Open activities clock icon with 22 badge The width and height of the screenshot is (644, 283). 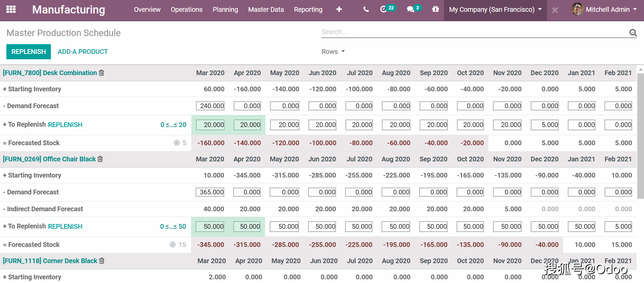388,9
